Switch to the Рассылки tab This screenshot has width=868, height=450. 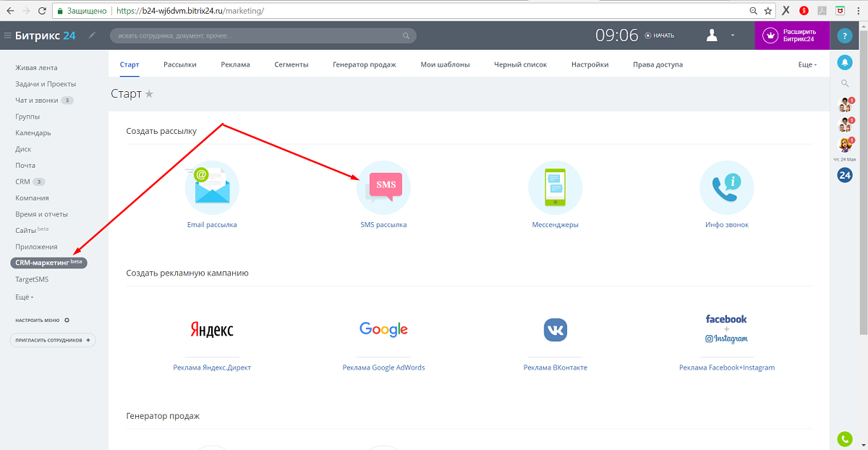tap(180, 64)
